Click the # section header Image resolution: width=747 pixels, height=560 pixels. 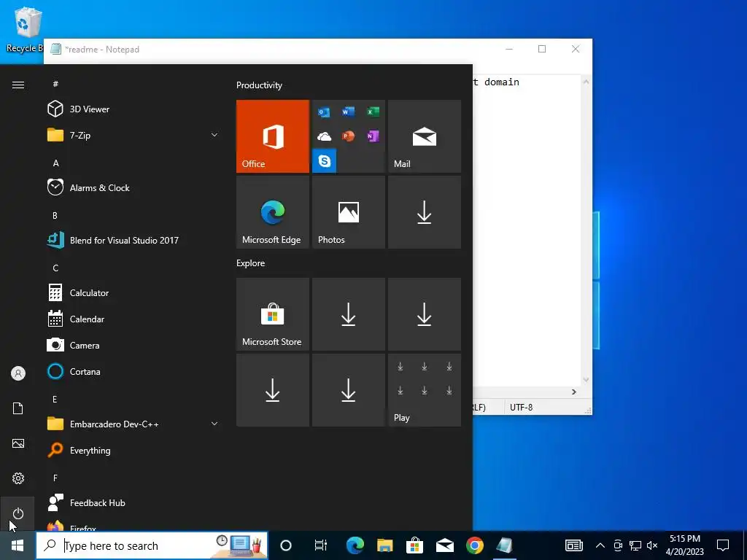tap(55, 84)
